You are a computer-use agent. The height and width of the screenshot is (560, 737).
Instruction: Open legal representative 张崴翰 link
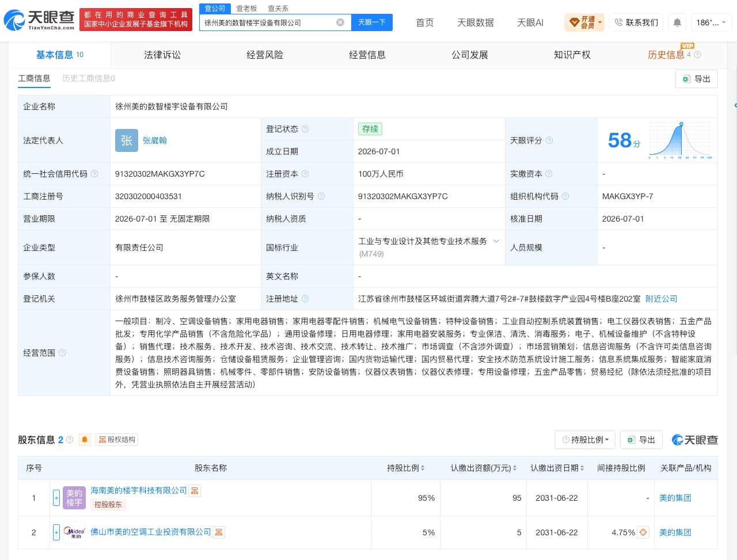pos(155,140)
